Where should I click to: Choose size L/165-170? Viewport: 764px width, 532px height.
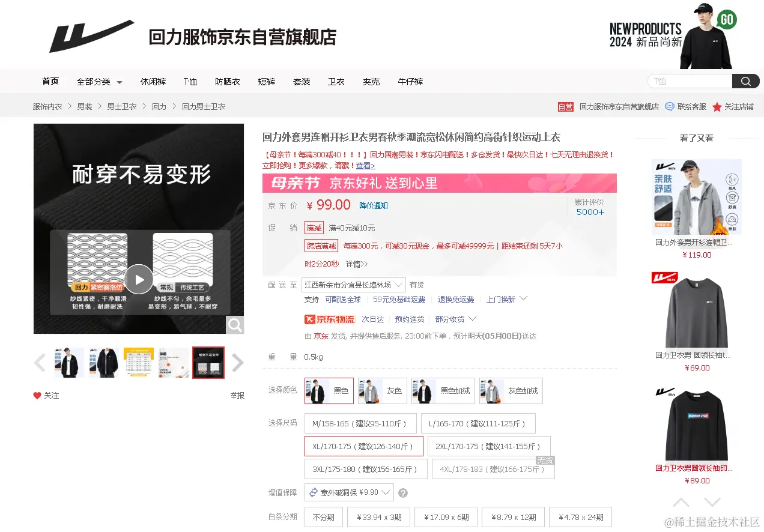pyautogui.click(x=478, y=423)
